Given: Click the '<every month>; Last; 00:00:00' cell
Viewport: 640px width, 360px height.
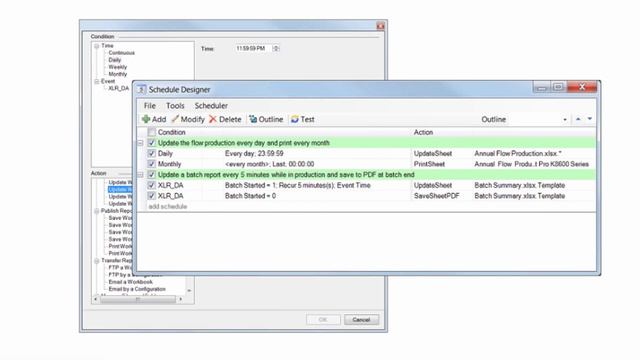Looking at the screenshot, I should click(x=269, y=164).
